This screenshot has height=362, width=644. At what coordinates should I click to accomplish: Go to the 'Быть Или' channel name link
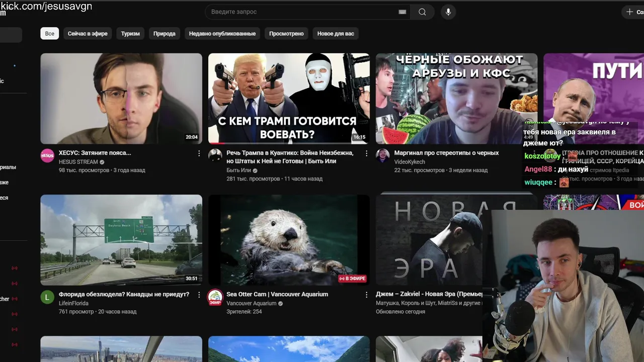click(x=238, y=170)
